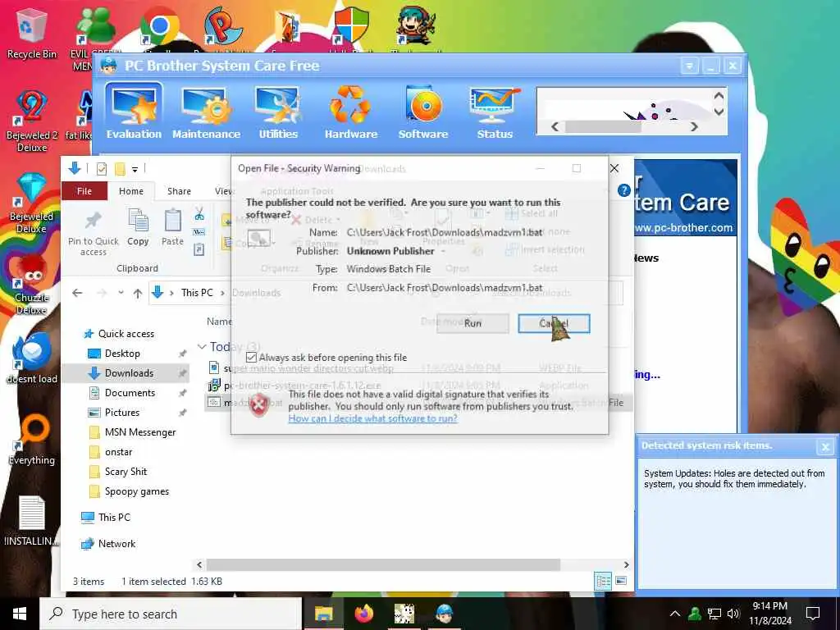840x630 pixels.
Task: Open File Explorer from the taskbar
Action: tap(323, 614)
